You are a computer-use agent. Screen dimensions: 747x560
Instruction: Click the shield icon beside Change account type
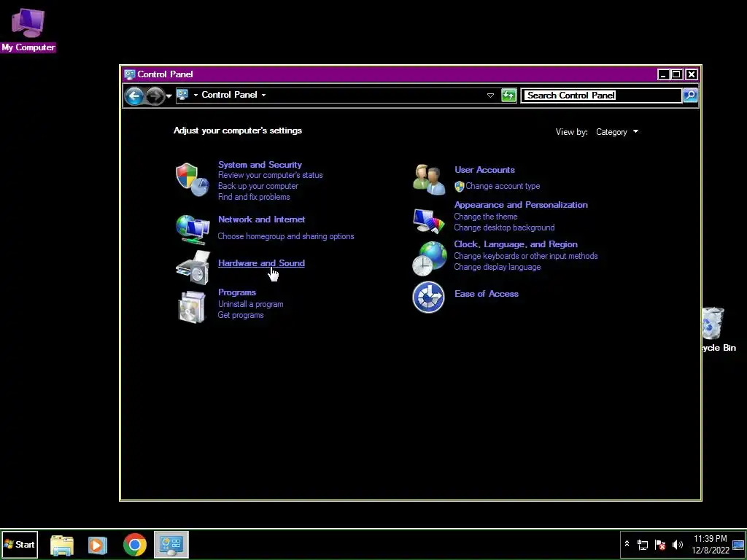pos(460,186)
